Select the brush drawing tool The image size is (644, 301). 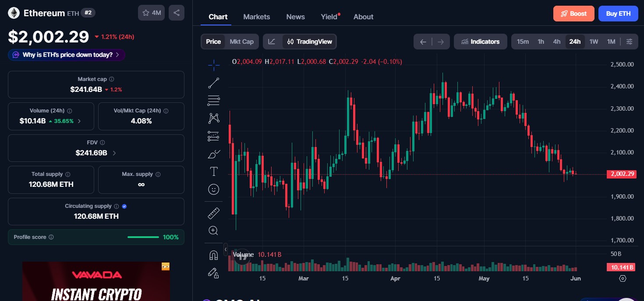(x=214, y=154)
